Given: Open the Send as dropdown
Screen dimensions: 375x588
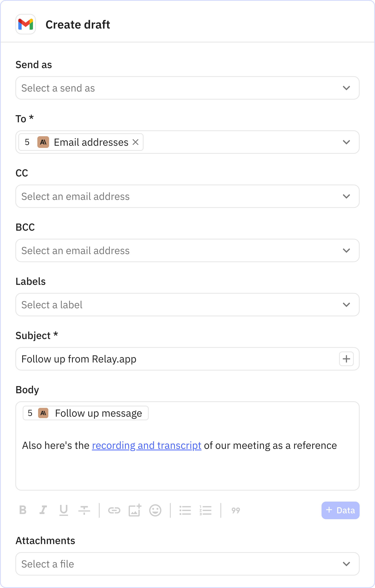Looking at the screenshot, I should coord(346,88).
